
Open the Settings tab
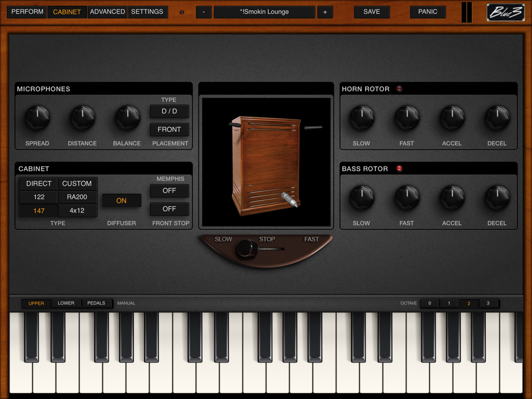147,12
